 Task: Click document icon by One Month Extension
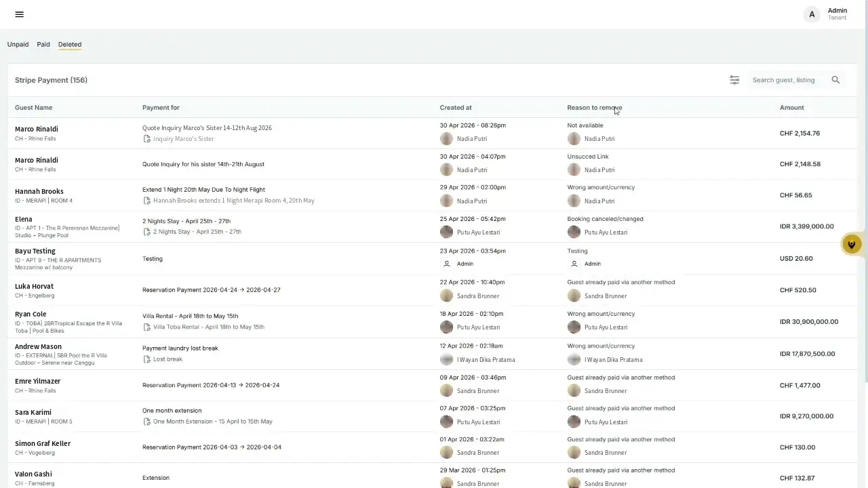[146, 422]
